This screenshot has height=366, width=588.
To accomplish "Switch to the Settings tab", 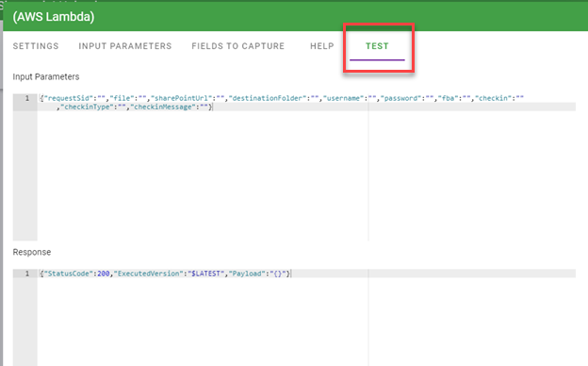I will pos(36,46).
